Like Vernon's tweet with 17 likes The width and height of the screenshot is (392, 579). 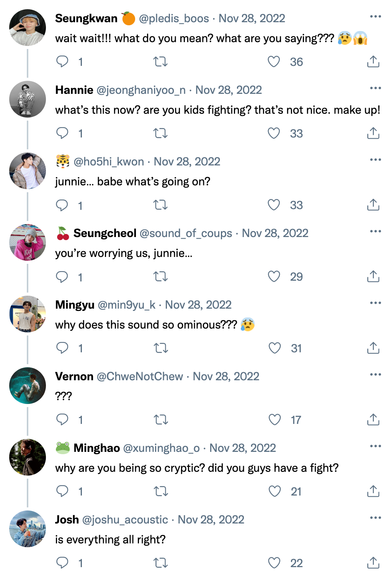pos(274,420)
